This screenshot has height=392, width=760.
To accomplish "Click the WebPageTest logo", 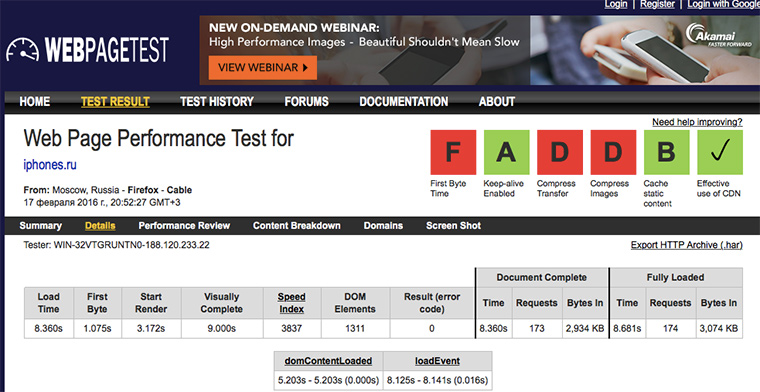I will [x=87, y=50].
